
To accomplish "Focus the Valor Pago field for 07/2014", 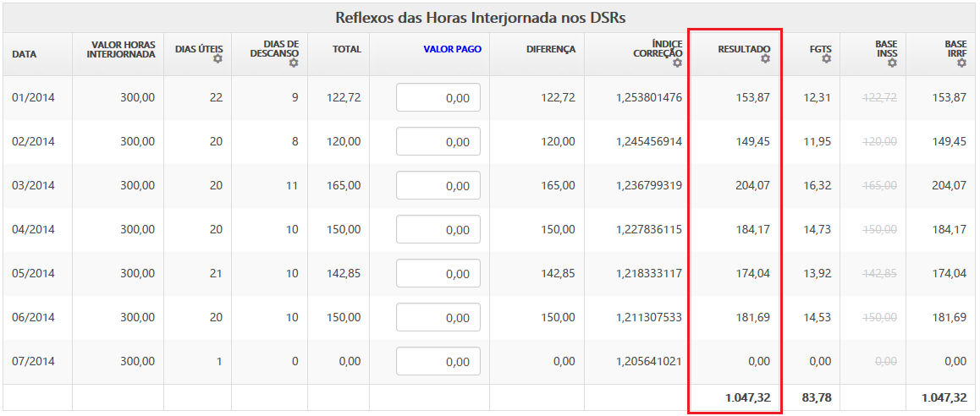I will [x=438, y=361].
